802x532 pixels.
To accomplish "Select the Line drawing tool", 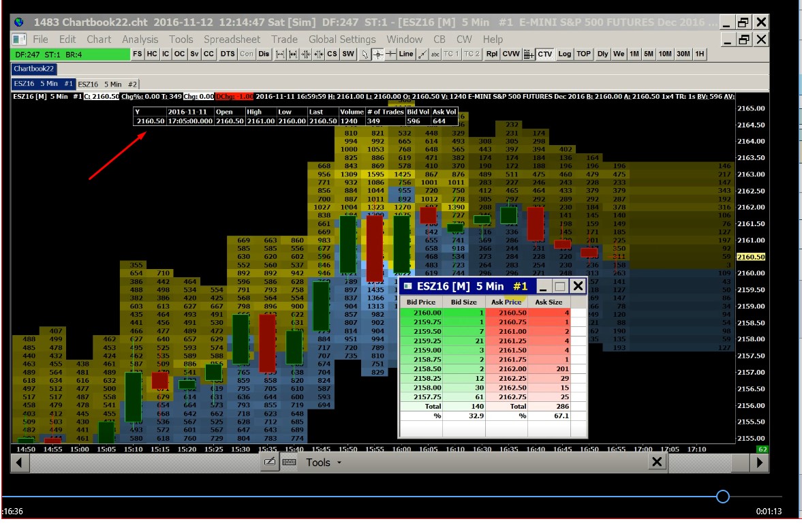I will click(406, 54).
